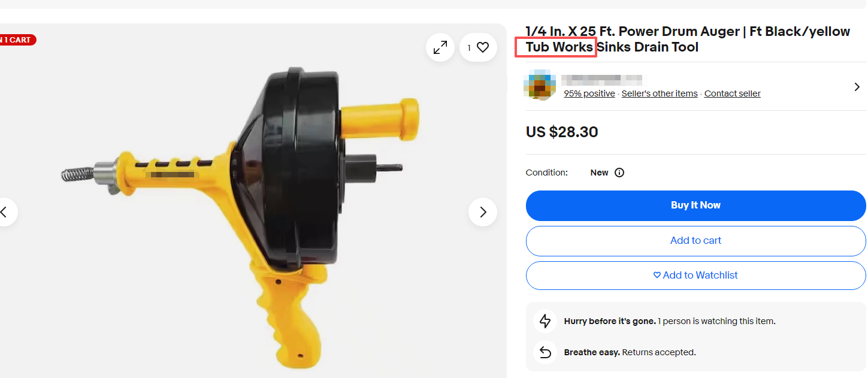This screenshot has height=378, width=868.
Task: Click the In 1 Cart red badge
Action: 17,40
